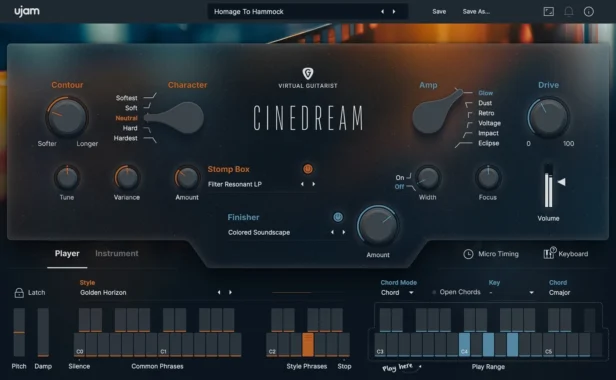Viewport: 616px width, 380px height.
Task: Select Impact amp type
Action: [488, 133]
